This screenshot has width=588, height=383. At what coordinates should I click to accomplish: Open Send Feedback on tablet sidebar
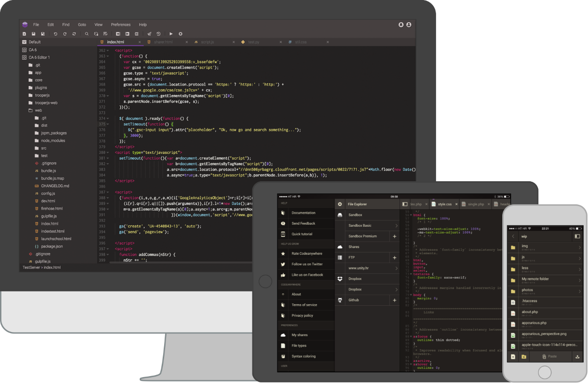(303, 223)
